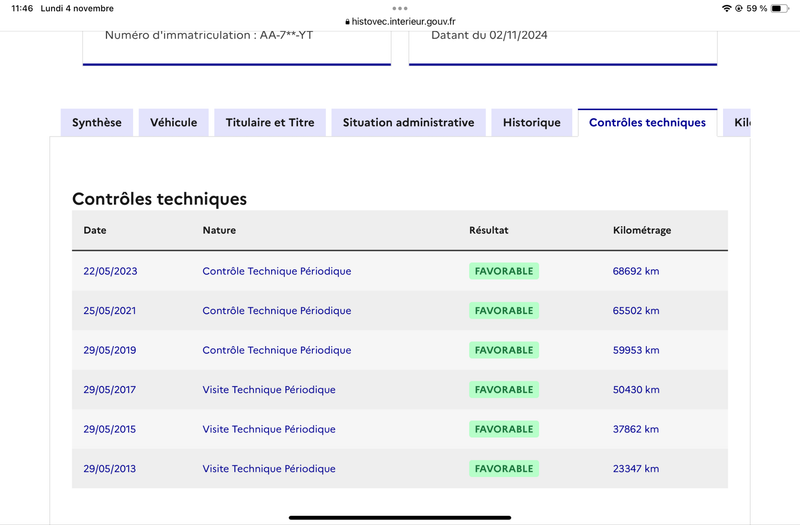The height and width of the screenshot is (525, 800).
Task: Tap the 11:46 clock in status bar
Action: coord(22,8)
